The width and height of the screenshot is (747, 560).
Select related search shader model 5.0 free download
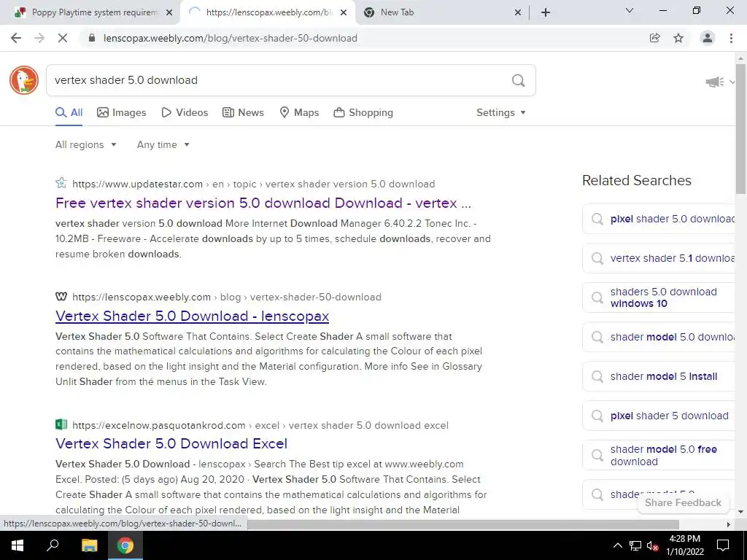pos(659,455)
